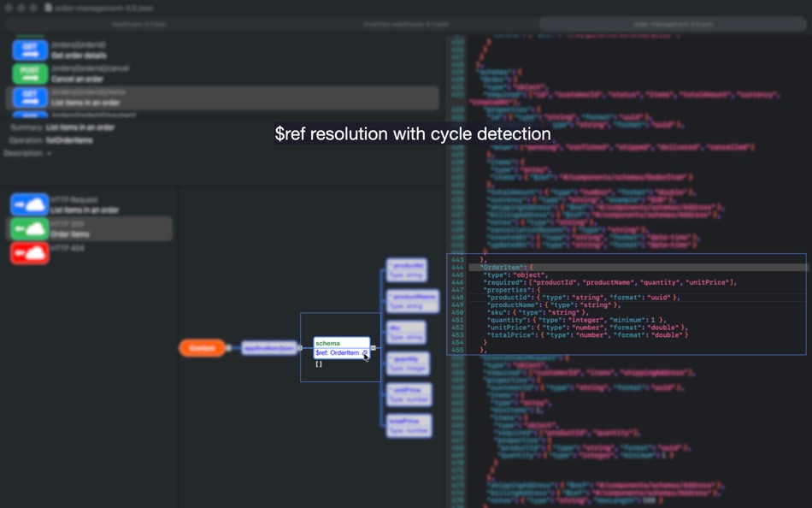Image resolution: width=812 pixels, height=508 pixels.
Task: Select the totalPrice property node
Action: coord(409,426)
